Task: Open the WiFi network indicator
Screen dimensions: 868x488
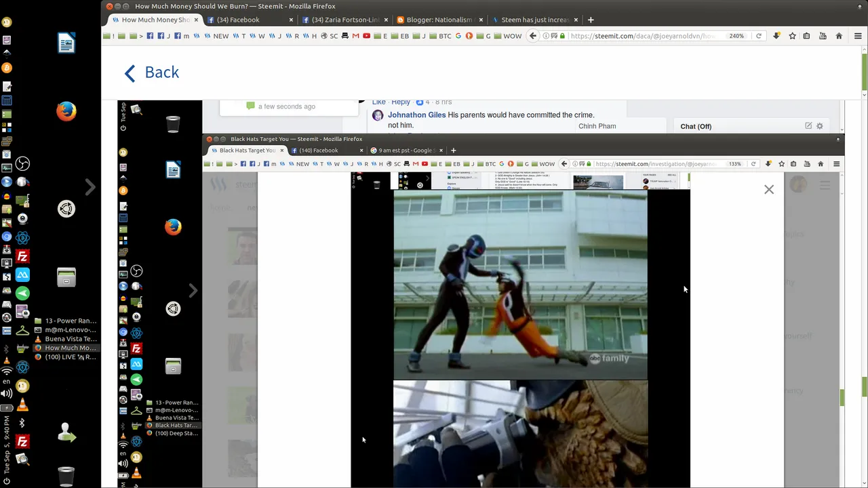Action: point(7,371)
